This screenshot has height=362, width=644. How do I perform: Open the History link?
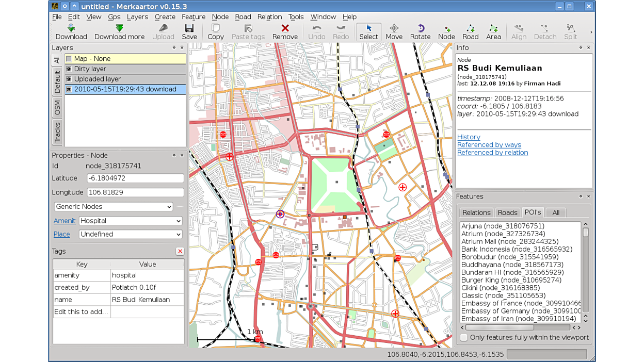[469, 137]
